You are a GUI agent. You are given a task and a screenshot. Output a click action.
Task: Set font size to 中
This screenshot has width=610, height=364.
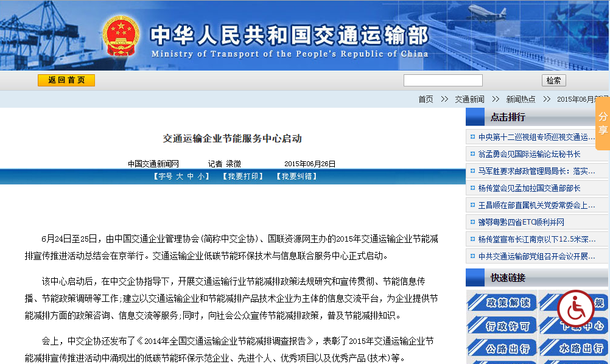coord(190,177)
